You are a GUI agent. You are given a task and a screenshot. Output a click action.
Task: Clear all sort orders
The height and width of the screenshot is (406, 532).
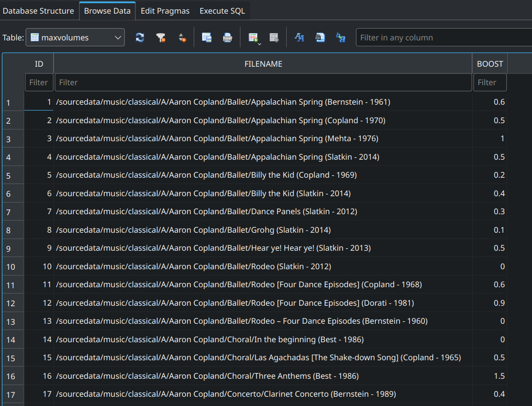[183, 37]
